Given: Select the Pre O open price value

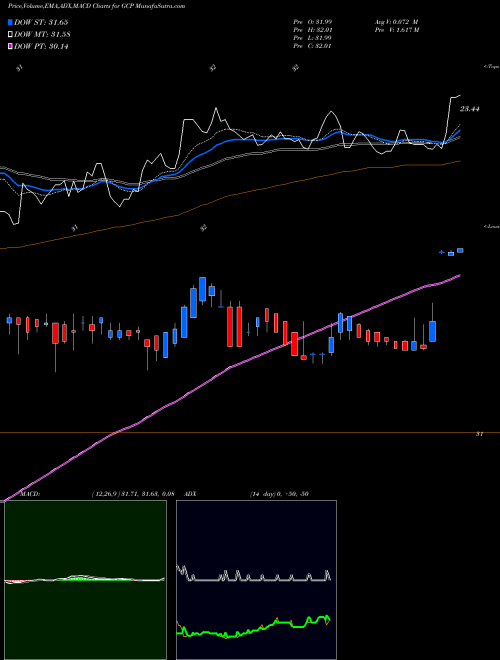Looking at the screenshot, I should click(x=312, y=22).
